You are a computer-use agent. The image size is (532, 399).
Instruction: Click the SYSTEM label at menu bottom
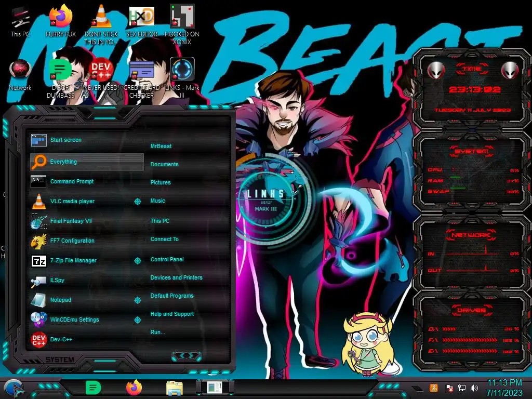pyautogui.click(x=60, y=360)
